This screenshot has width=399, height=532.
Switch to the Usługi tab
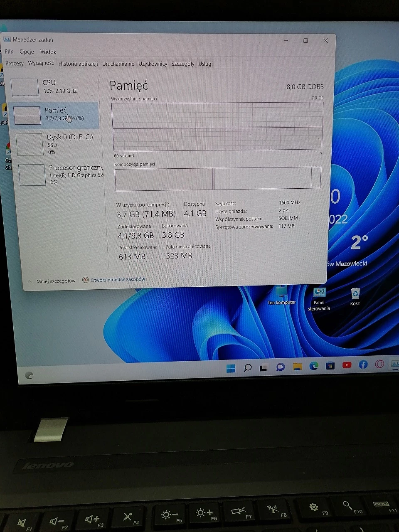(205, 64)
